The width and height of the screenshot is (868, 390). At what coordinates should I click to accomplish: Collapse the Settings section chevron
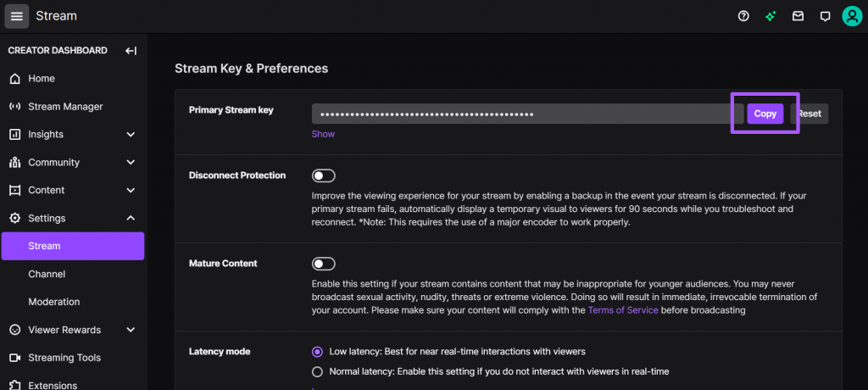coord(131,218)
